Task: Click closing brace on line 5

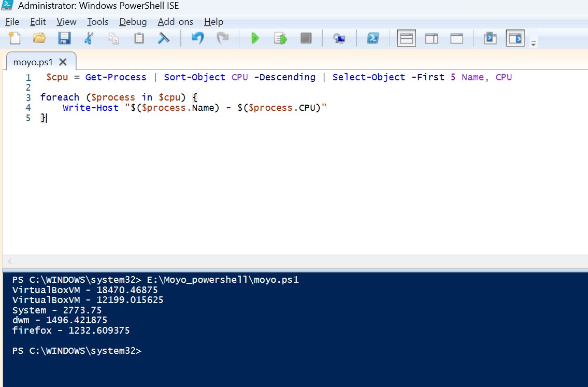Action: [x=42, y=118]
